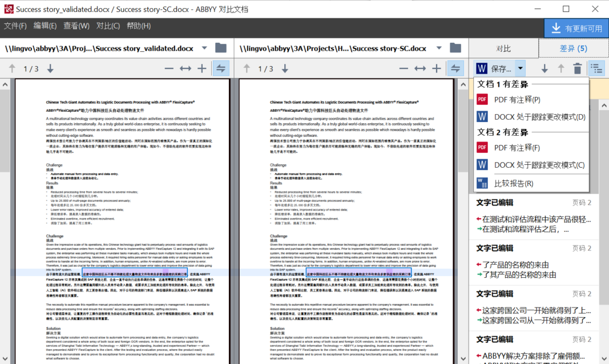The image size is (609, 364).
Task: Go to next page in right document
Action: [285, 69]
